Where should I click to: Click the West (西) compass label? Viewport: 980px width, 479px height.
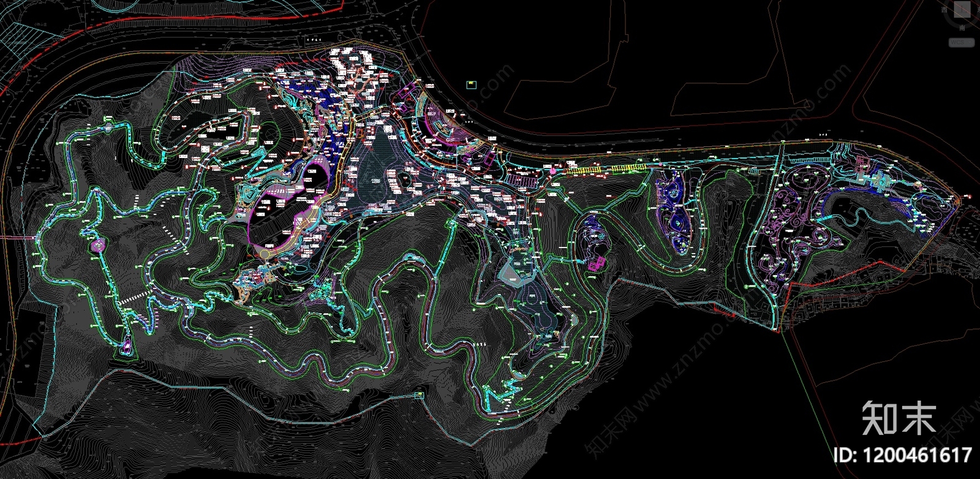click(945, 10)
